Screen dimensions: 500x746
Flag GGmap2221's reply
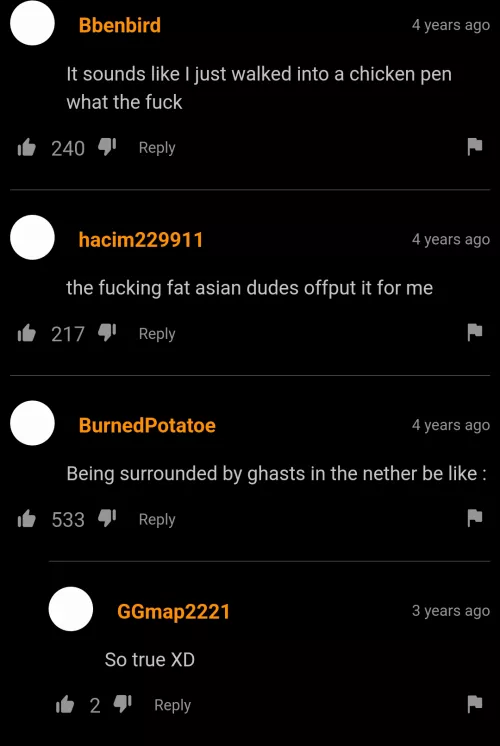(474, 704)
